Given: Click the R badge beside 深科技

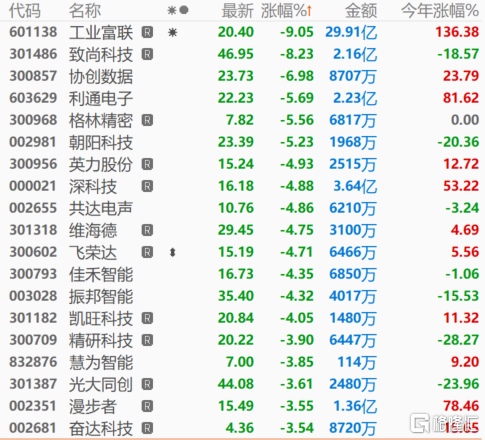Looking at the screenshot, I should (x=147, y=186).
